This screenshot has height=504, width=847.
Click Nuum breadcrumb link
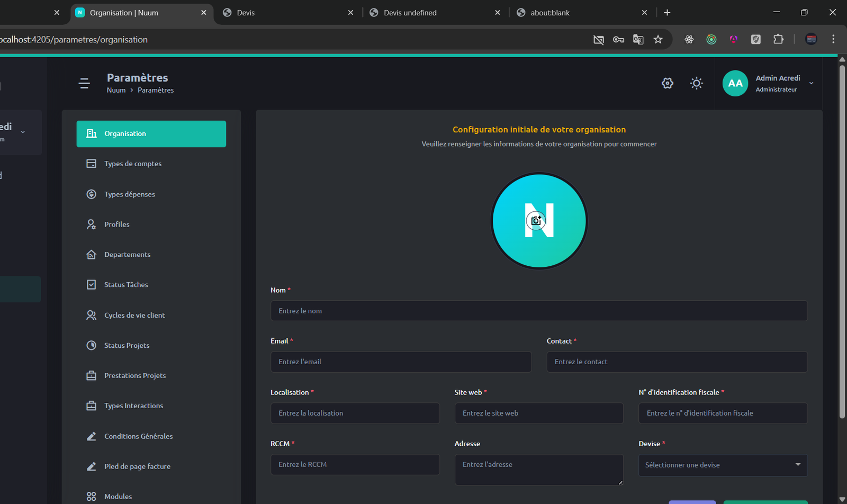click(116, 91)
